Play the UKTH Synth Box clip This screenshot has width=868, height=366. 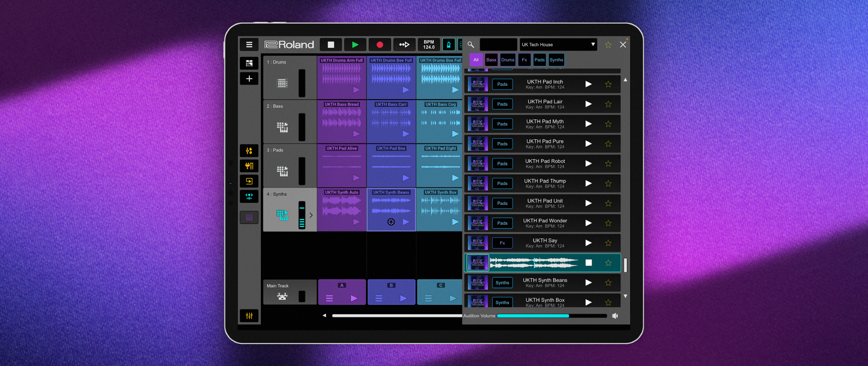455,222
